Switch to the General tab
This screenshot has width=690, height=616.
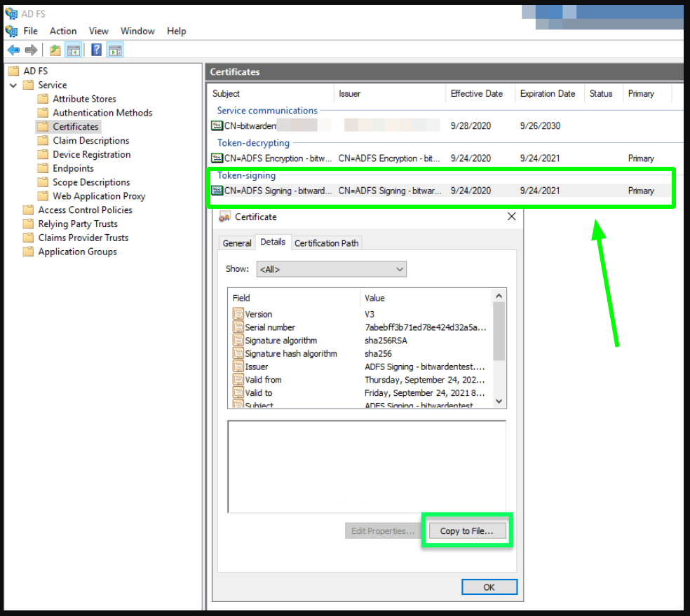[x=236, y=242]
